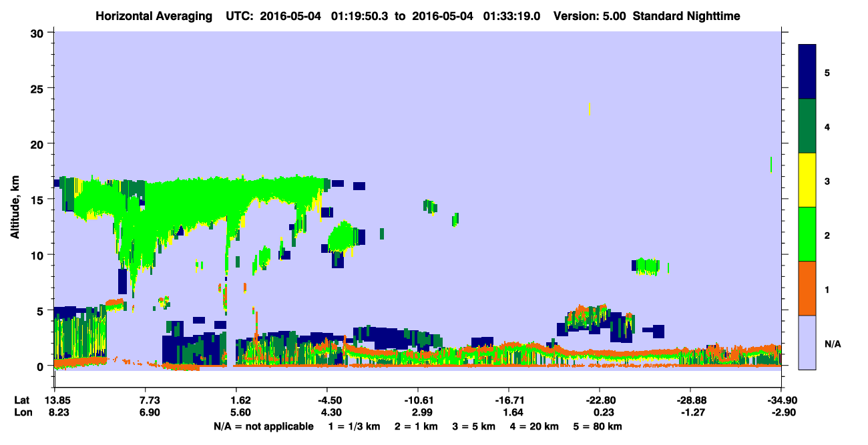Viewport: 868px width, 445px height.
Task: Click the y-axis tick label 25
Action: coord(37,88)
